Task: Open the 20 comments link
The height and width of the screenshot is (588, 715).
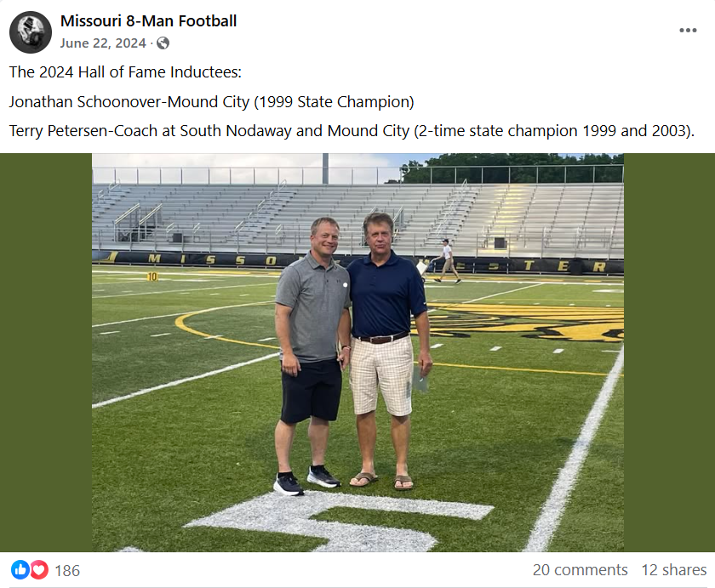Action: [580, 570]
